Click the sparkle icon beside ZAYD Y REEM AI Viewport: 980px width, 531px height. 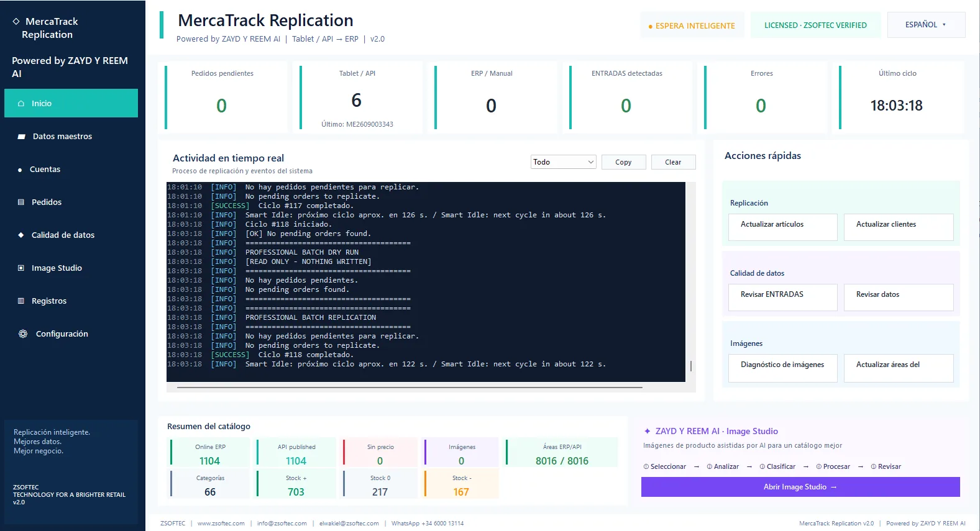pyautogui.click(x=647, y=431)
